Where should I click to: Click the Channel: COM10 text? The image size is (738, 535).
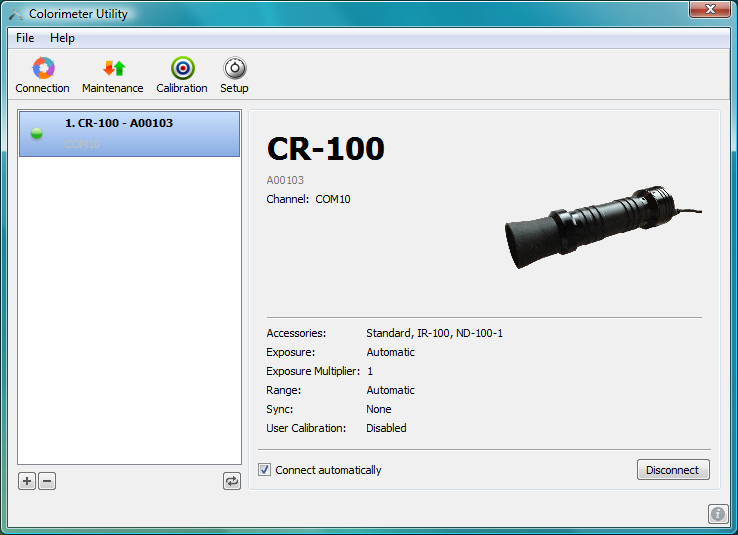coord(308,200)
